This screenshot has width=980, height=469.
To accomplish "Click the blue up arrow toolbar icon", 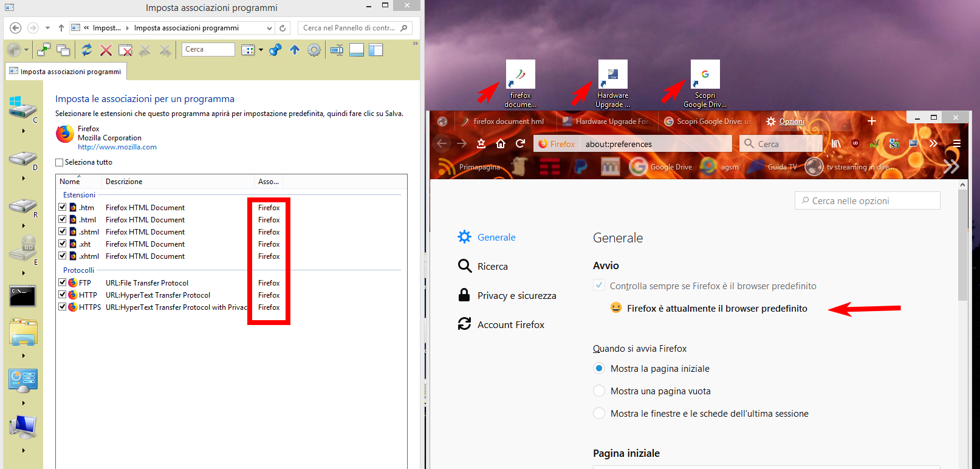I will (295, 50).
